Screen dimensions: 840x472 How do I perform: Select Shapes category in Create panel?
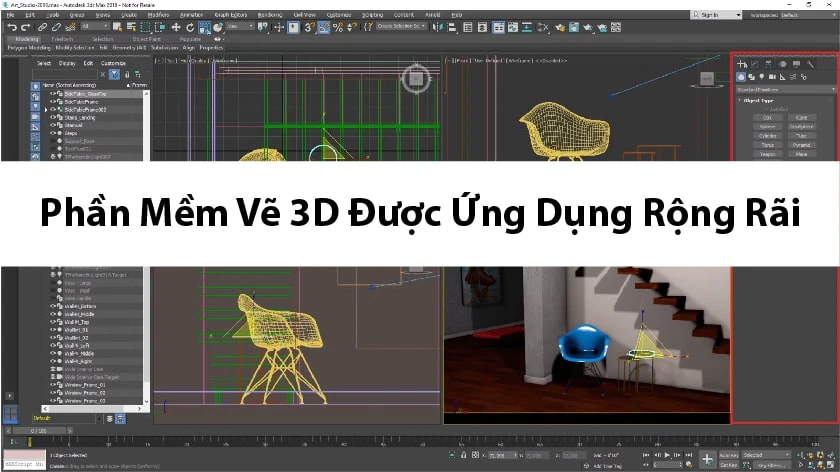pyautogui.click(x=752, y=77)
